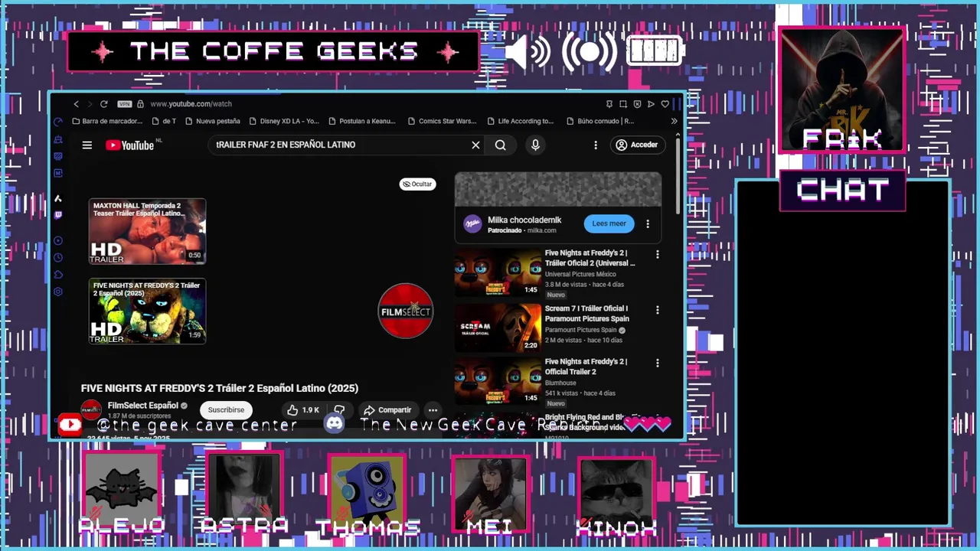Open menu for Universal Tráiler Oficial 2 video

point(657,254)
